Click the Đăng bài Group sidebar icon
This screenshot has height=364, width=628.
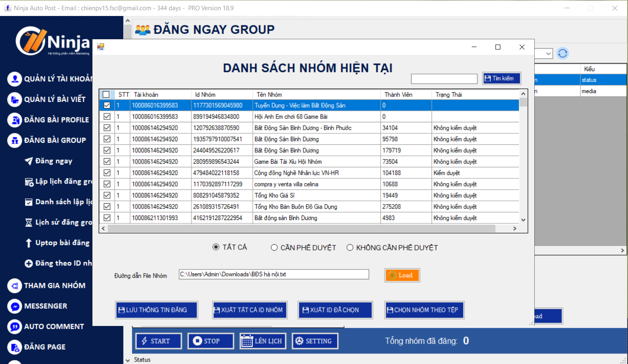(15, 140)
